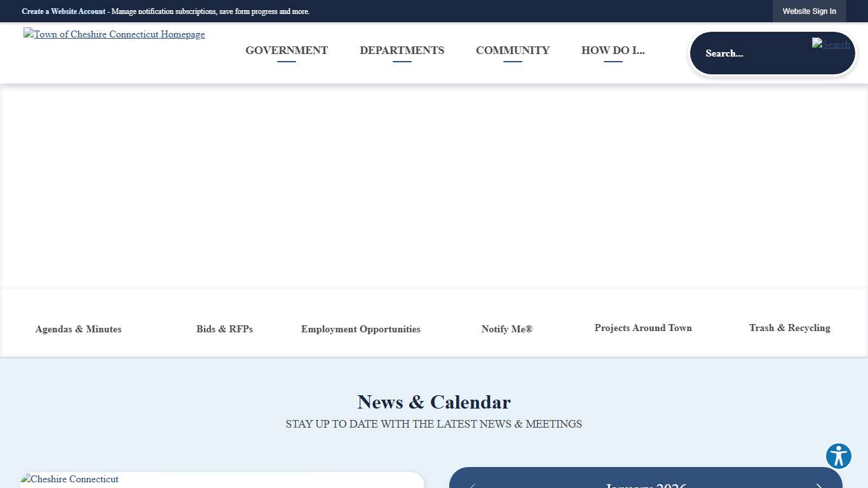Image resolution: width=868 pixels, height=488 pixels.
Task: Open the COMMUNITY menu
Action: 512,50
